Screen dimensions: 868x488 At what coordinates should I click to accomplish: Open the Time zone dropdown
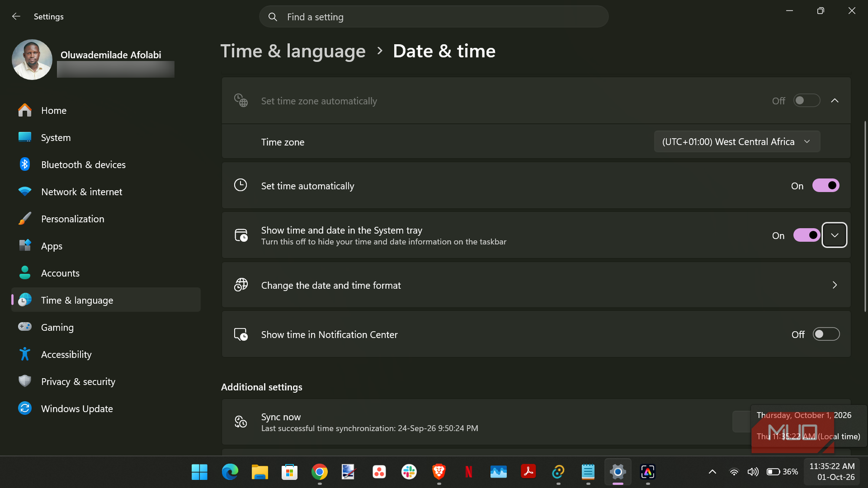tap(736, 141)
